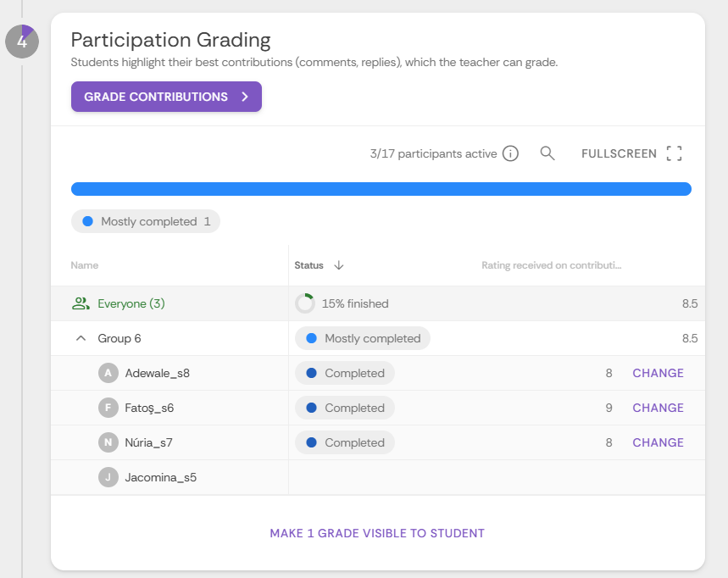The width and height of the screenshot is (728, 578).
Task: Change Fatoş_s6 rating
Action: click(x=658, y=408)
